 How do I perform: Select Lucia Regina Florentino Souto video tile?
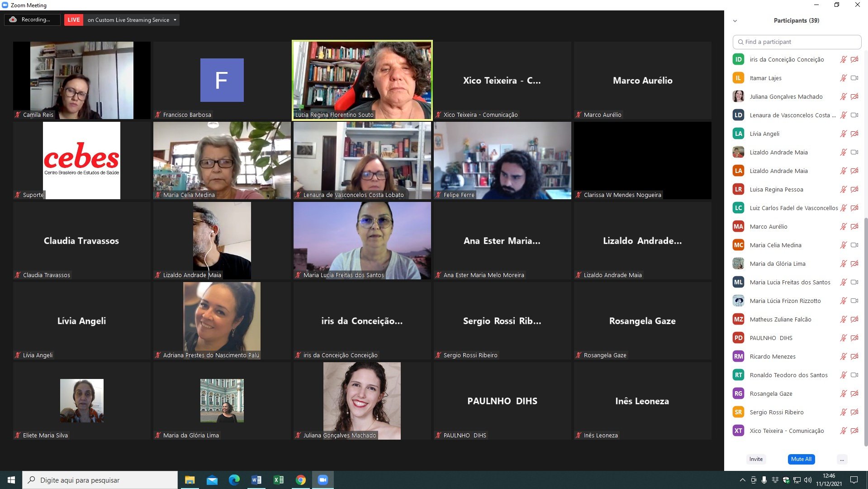coord(362,80)
